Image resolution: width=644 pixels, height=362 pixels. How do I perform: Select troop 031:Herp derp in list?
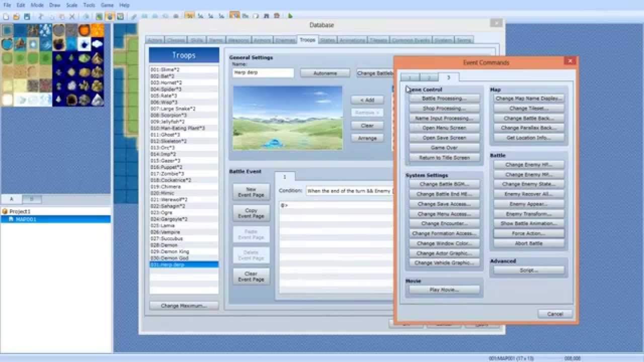pos(184,264)
